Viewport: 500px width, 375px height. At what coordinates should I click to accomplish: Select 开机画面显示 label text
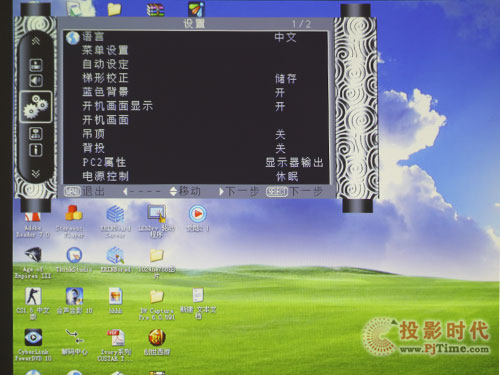(x=117, y=106)
